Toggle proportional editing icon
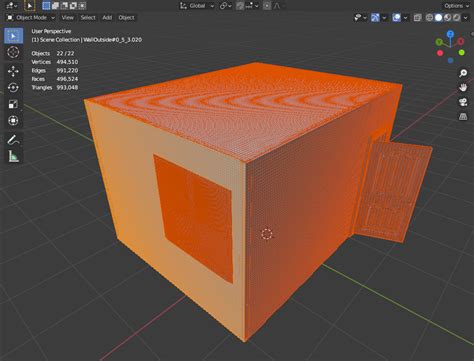 (x=267, y=6)
